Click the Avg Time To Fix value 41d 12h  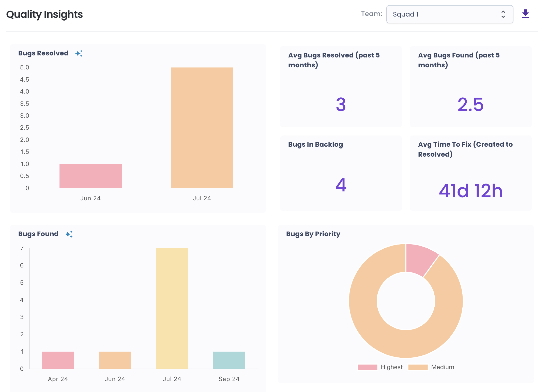pos(470,191)
